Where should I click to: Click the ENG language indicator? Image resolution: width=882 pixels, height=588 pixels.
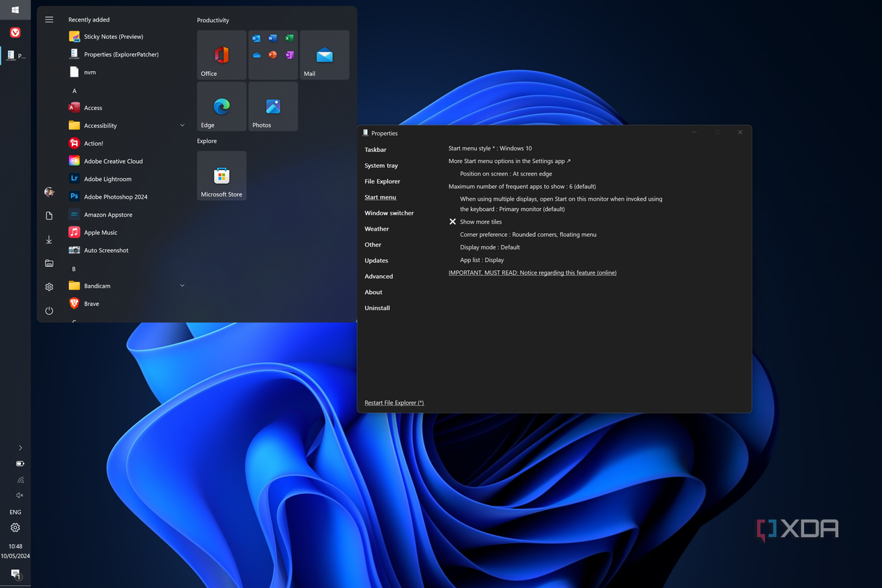(x=15, y=512)
